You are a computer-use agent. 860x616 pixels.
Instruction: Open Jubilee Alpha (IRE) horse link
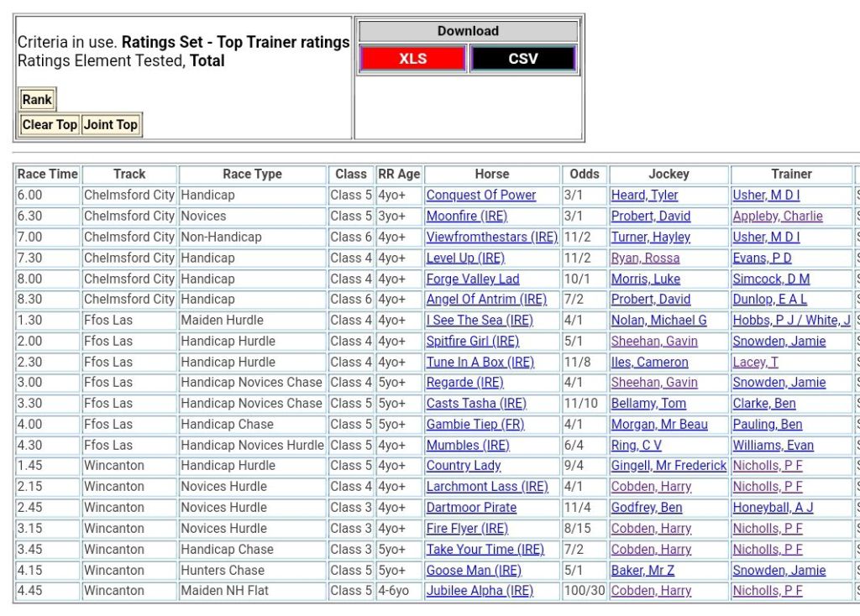click(x=480, y=591)
